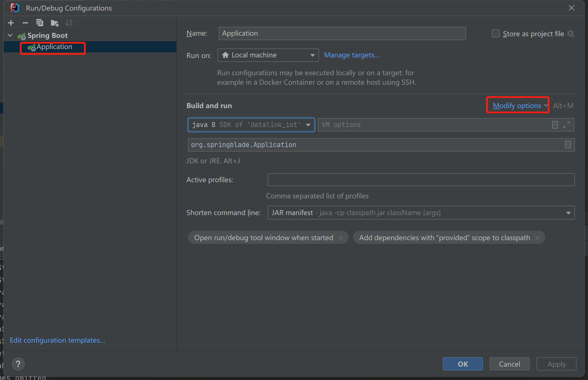Click the Manage targets link
This screenshot has width=588, height=380.
(352, 55)
